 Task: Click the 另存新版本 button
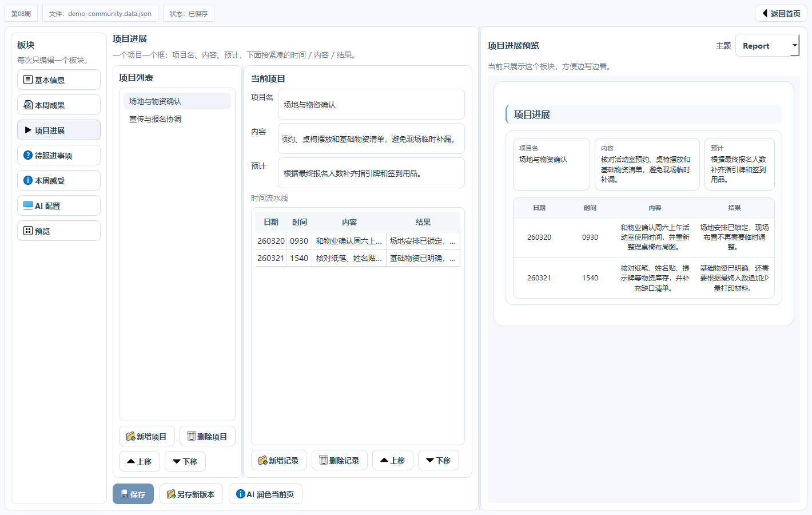(191, 494)
